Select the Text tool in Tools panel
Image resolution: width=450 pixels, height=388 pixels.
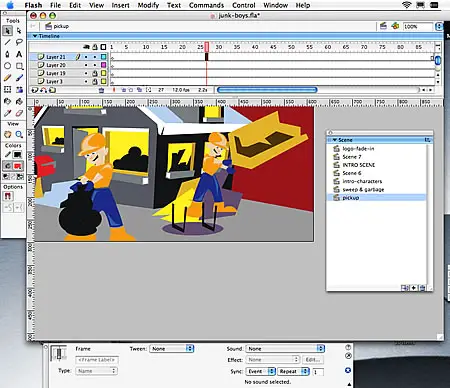[x=19, y=54]
